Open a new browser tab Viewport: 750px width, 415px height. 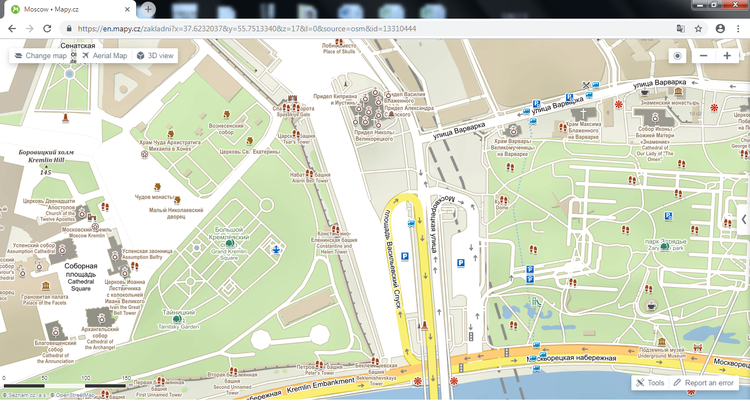click(148, 9)
